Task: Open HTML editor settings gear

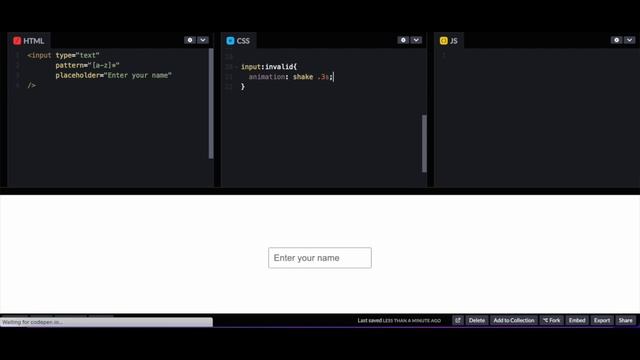Action: [x=190, y=40]
